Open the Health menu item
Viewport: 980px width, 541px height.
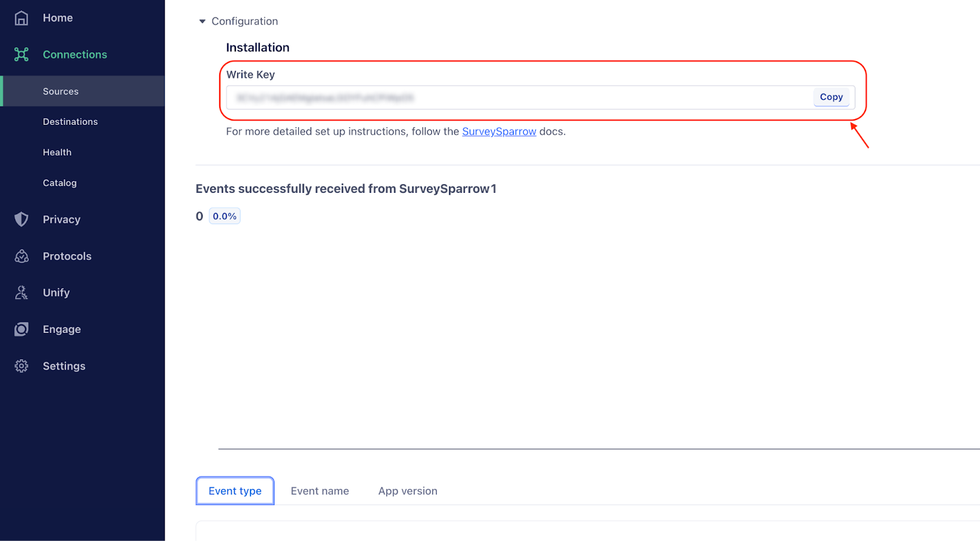pyautogui.click(x=57, y=152)
